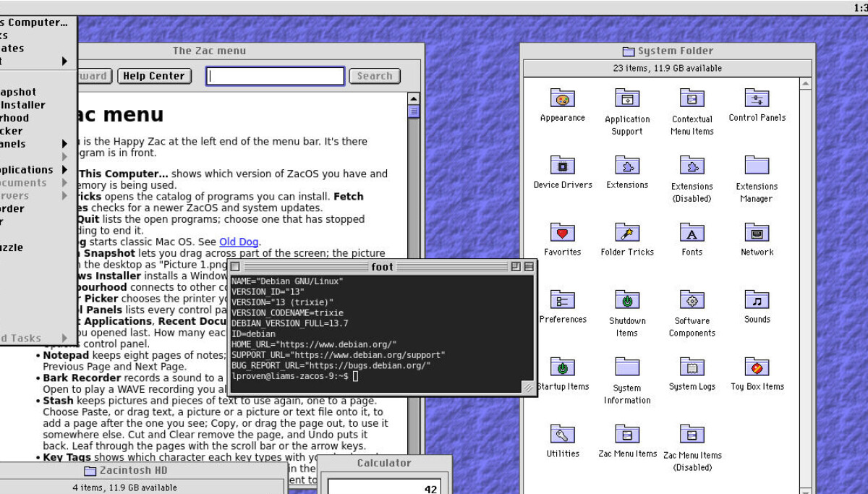Open the System Information icon
The width and height of the screenshot is (868, 494).
click(627, 367)
